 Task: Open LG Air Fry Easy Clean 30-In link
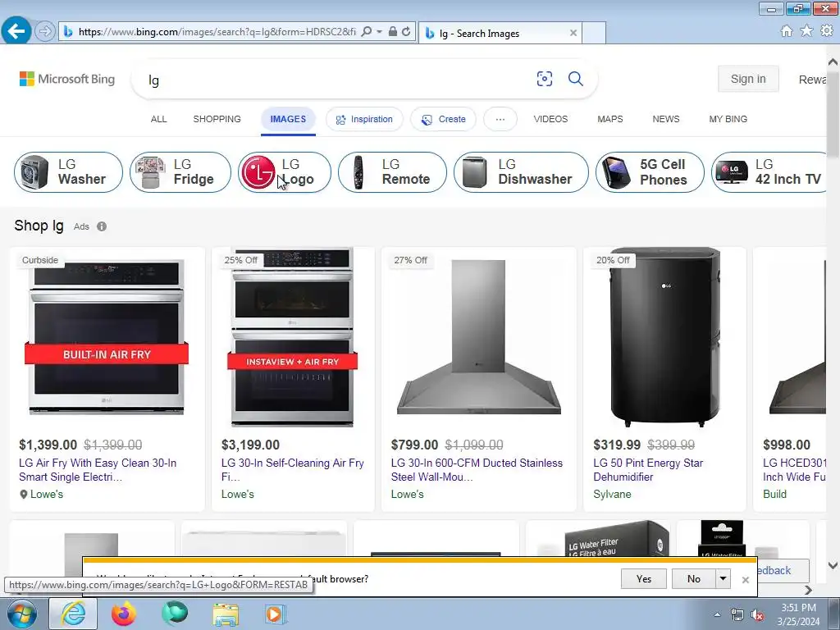tap(98, 470)
